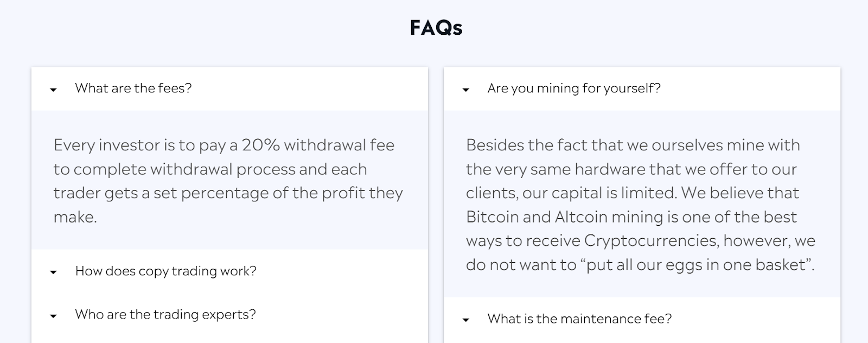Click the withdrawal fee answer text

228,181
